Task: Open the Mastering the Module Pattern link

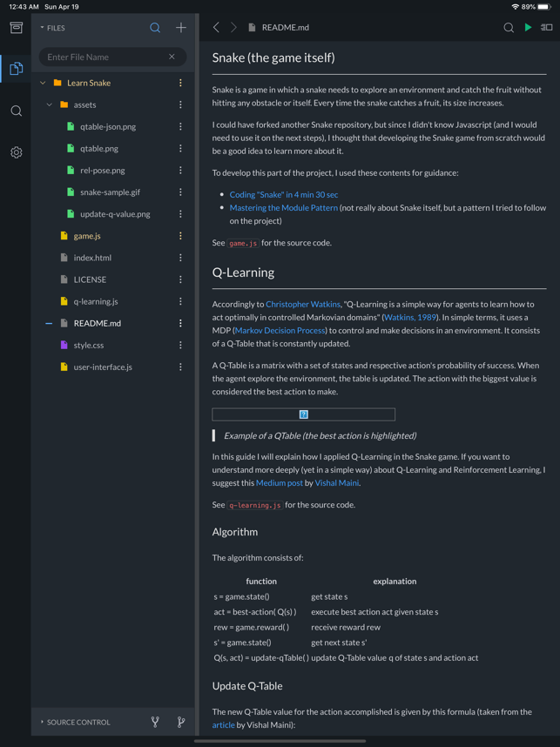Action: point(284,208)
